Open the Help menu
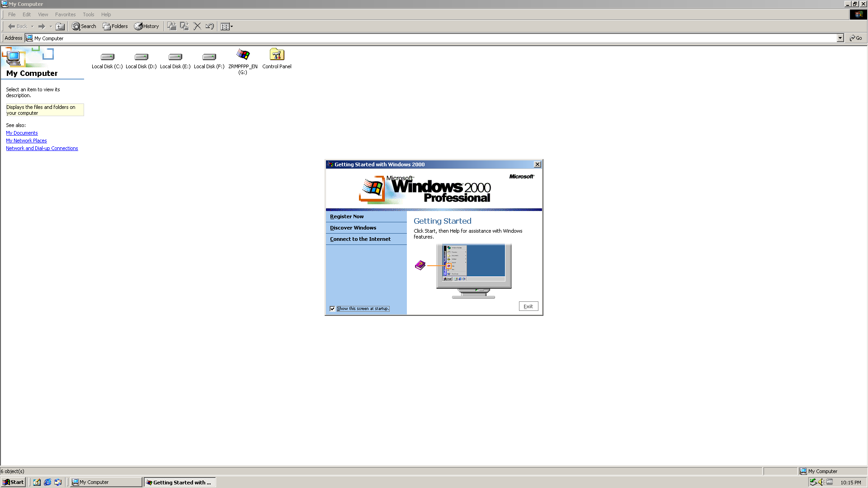 106,14
